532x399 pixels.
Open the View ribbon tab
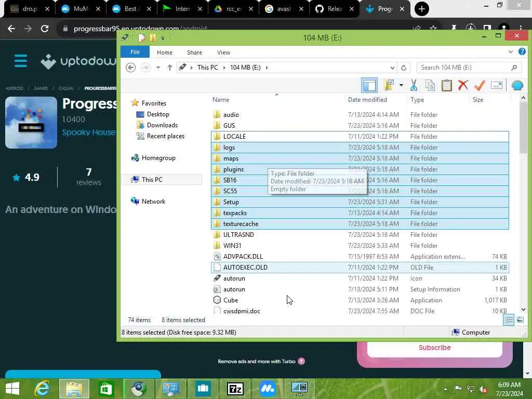tap(223, 52)
